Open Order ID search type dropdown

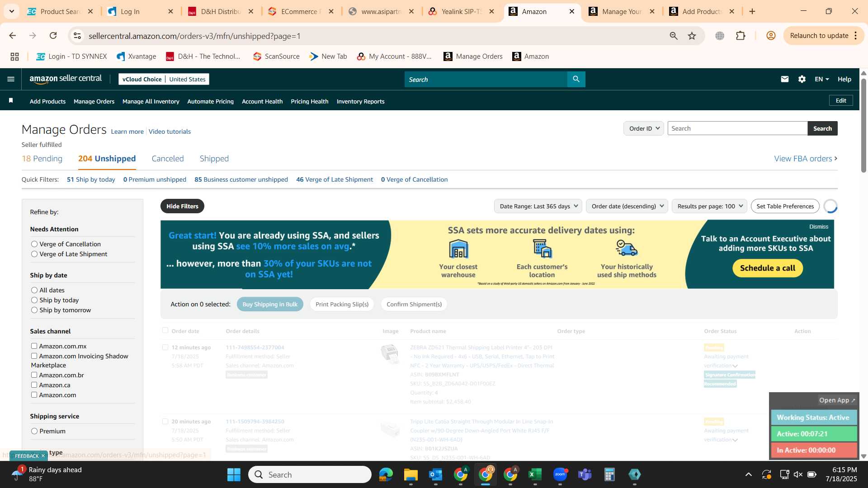point(644,128)
